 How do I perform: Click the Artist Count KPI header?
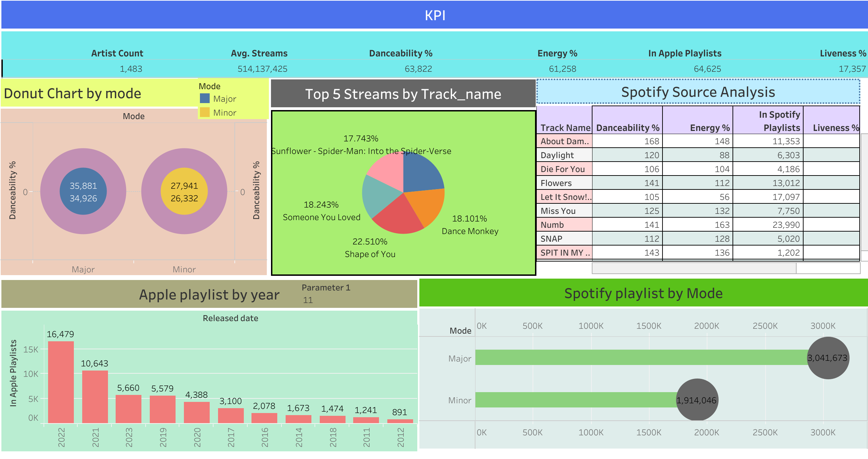117,53
